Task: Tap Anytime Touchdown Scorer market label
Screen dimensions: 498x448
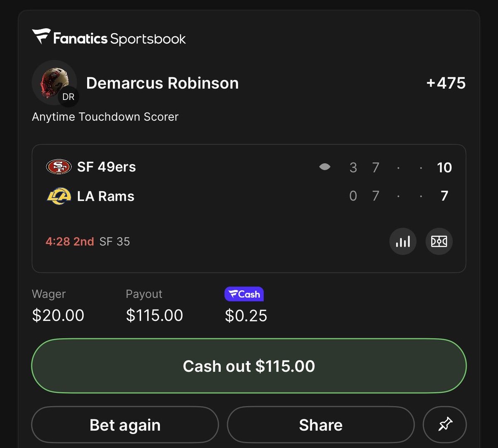Action: click(105, 117)
